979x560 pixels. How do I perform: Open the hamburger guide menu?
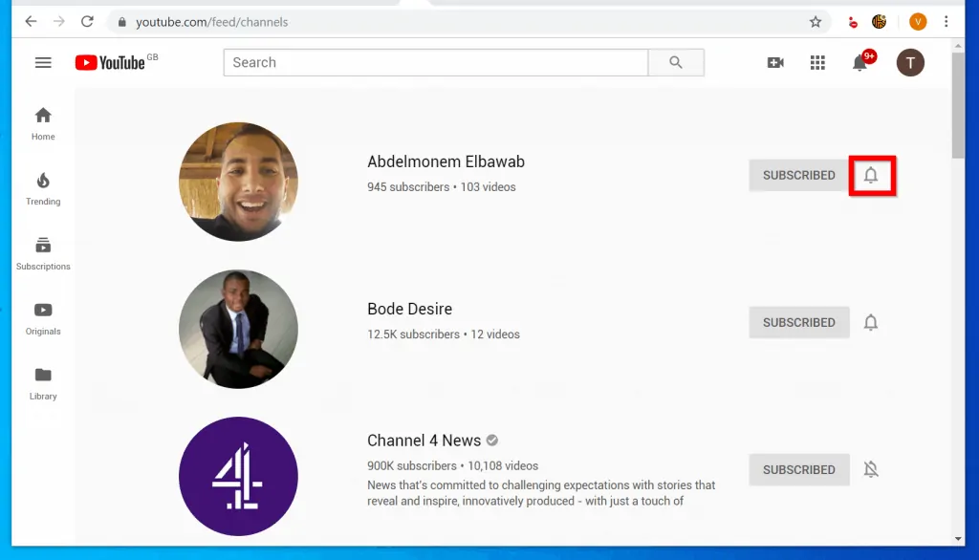pyautogui.click(x=43, y=63)
